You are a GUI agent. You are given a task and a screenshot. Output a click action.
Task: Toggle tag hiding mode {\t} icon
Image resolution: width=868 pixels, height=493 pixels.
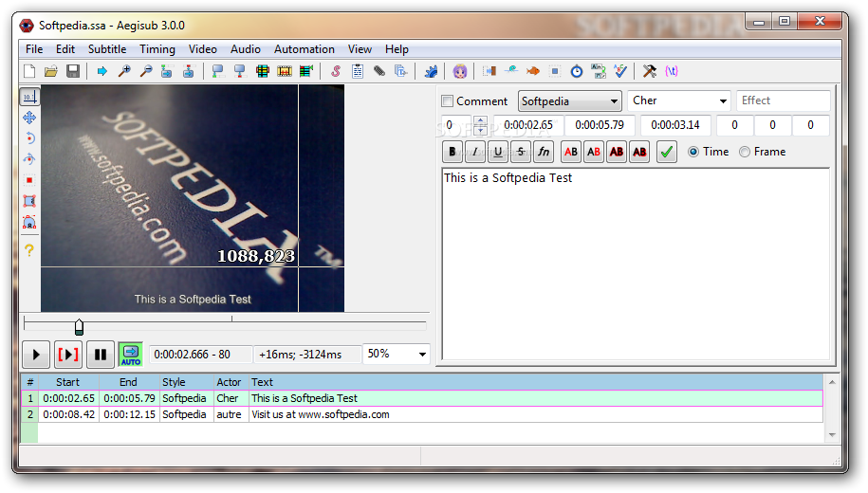[672, 71]
